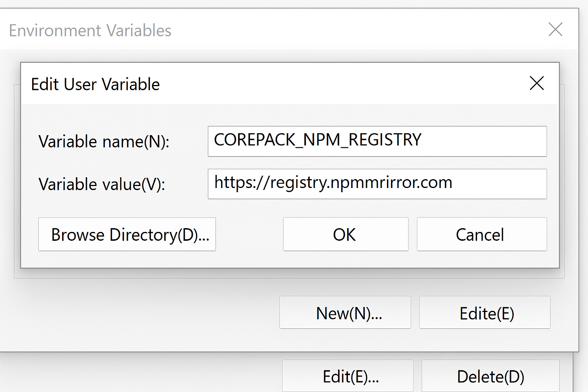Image resolution: width=588 pixels, height=392 pixels.
Task: Focus the Variable value input field
Action: (x=377, y=184)
